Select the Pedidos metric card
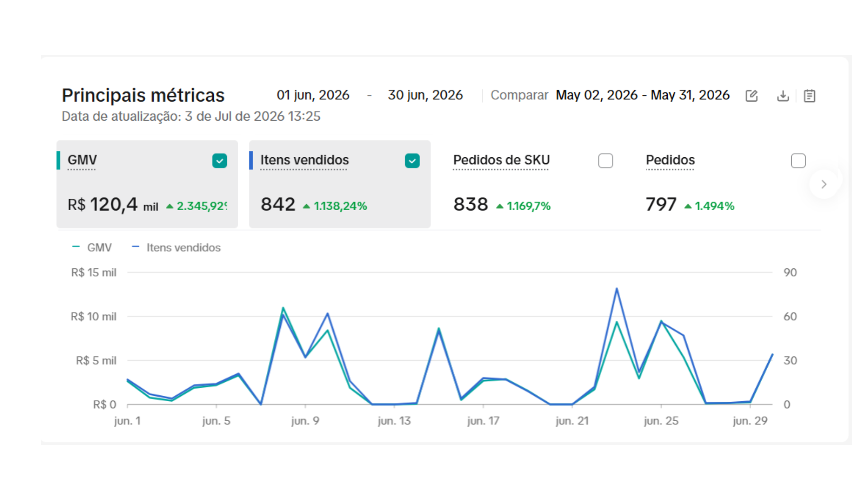 pos(725,184)
